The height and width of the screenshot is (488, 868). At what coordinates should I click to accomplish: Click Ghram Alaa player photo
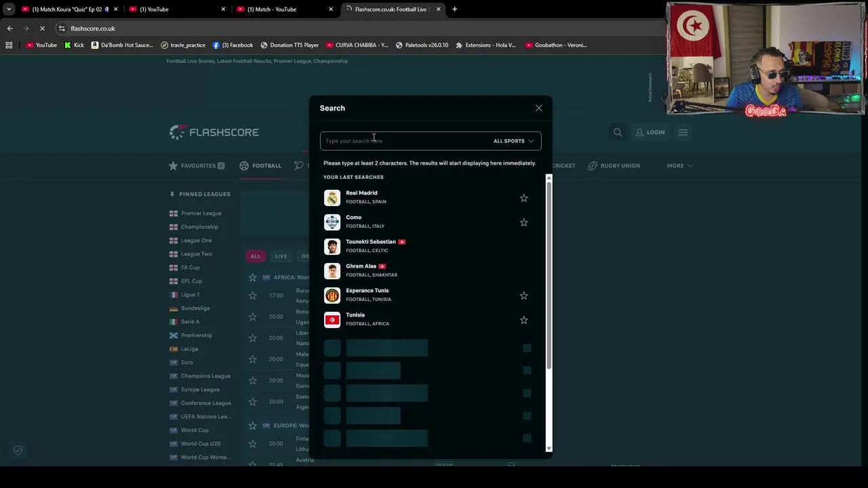(332, 270)
